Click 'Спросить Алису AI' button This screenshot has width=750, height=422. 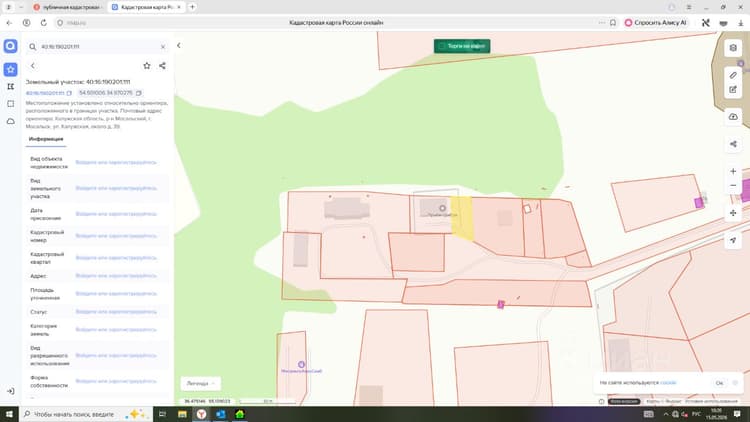point(656,22)
